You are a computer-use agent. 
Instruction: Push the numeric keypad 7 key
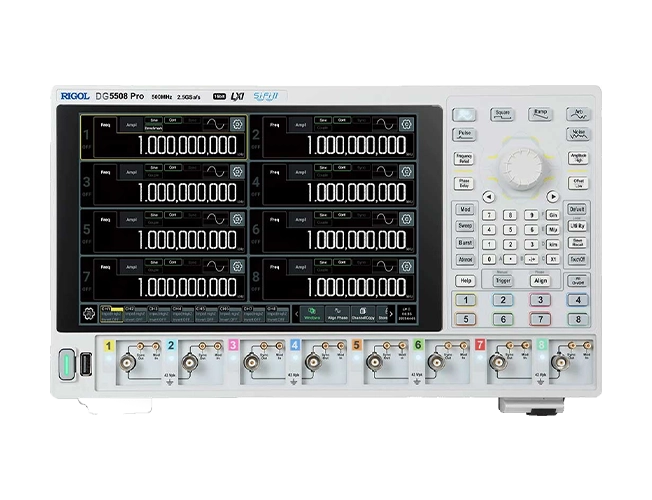[489, 215]
